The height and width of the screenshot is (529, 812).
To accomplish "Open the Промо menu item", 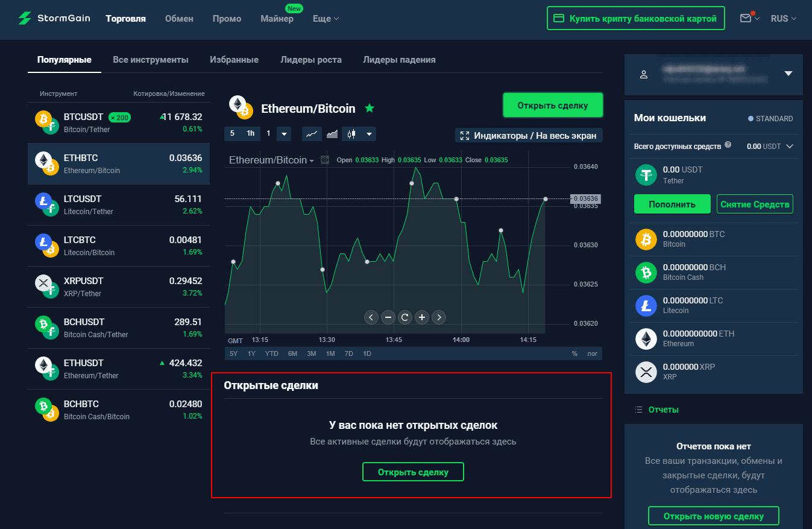I will tap(227, 19).
